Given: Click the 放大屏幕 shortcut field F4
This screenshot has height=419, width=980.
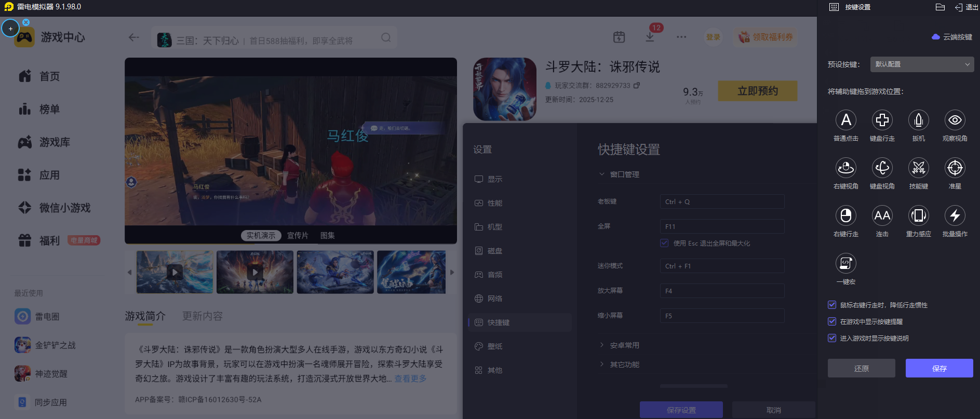Looking at the screenshot, I should point(722,291).
